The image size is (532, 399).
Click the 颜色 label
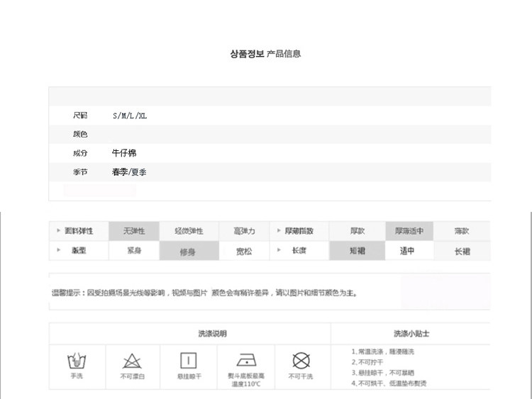[80, 134]
